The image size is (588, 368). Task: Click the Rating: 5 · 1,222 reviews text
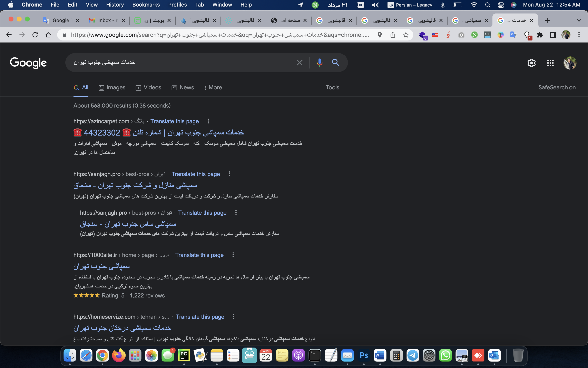(x=133, y=295)
